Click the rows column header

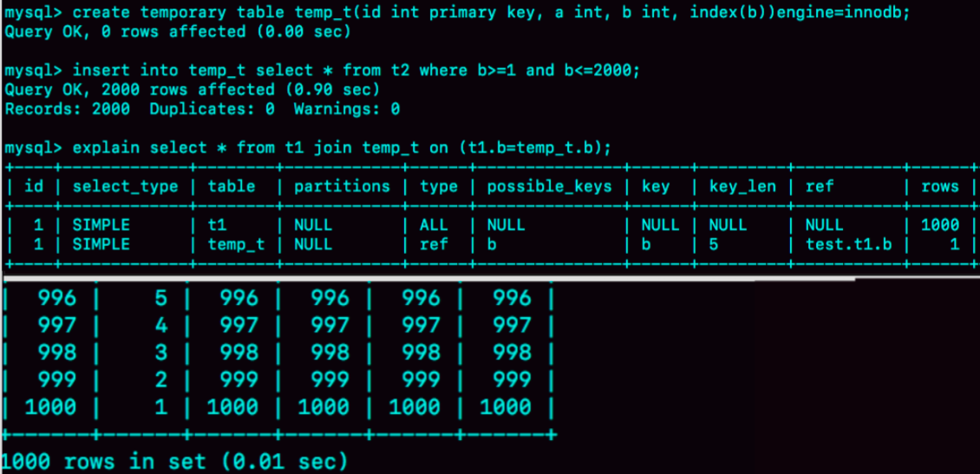tap(939, 186)
